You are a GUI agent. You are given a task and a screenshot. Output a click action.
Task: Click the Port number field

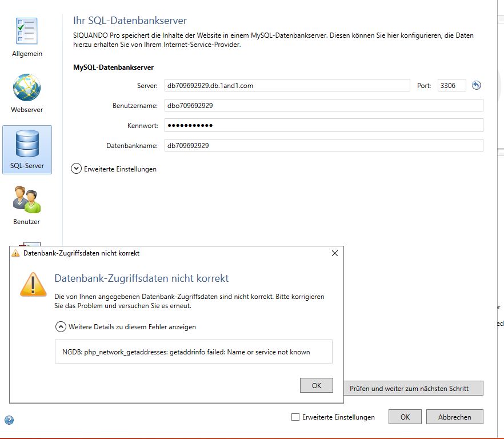click(451, 86)
